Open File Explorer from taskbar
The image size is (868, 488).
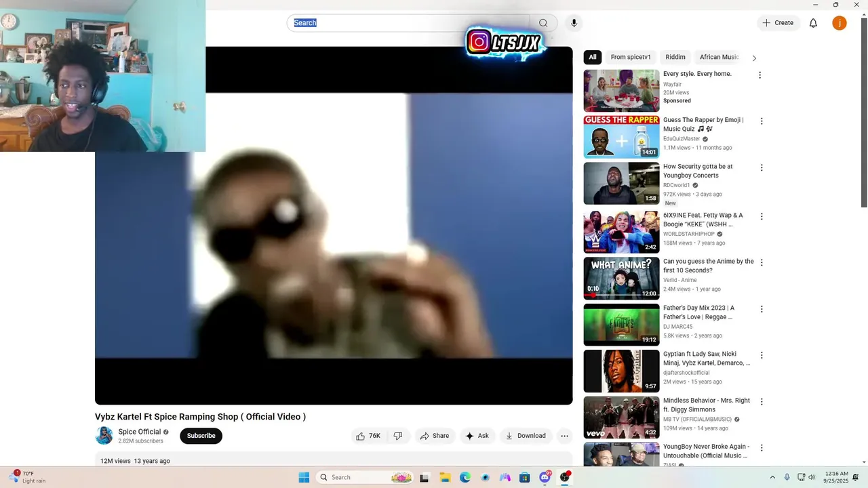(x=445, y=477)
